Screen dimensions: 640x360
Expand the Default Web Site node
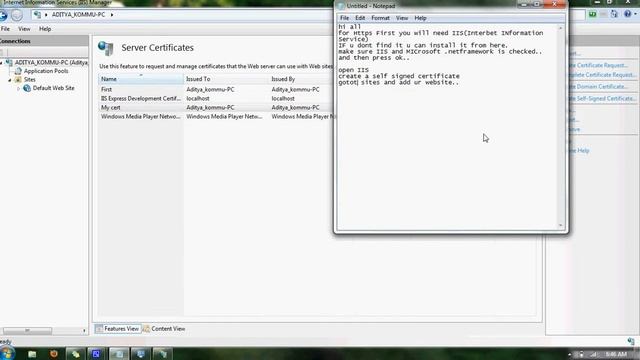point(18,89)
